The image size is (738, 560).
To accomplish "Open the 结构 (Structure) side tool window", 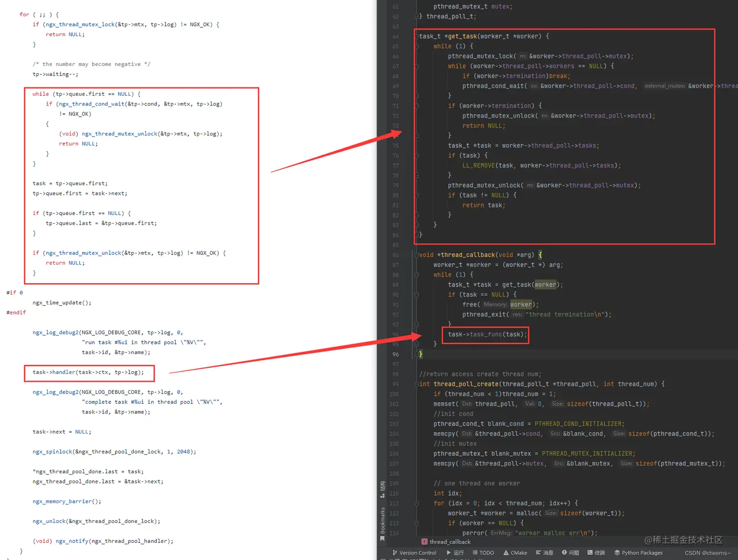I will click(x=382, y=489).
